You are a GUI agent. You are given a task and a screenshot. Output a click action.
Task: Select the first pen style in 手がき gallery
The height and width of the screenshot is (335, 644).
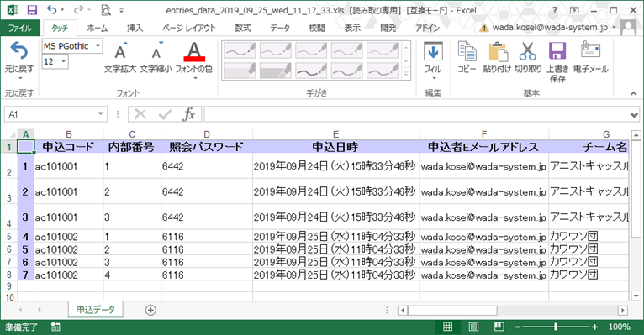point(240,51)
